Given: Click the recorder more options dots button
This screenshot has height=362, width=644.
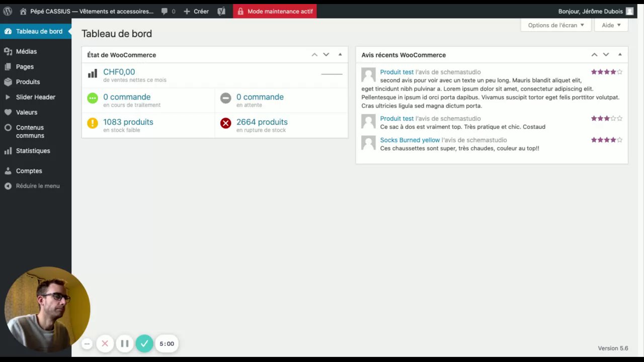Looking at the screenshot, I should [x=87, y=344].
